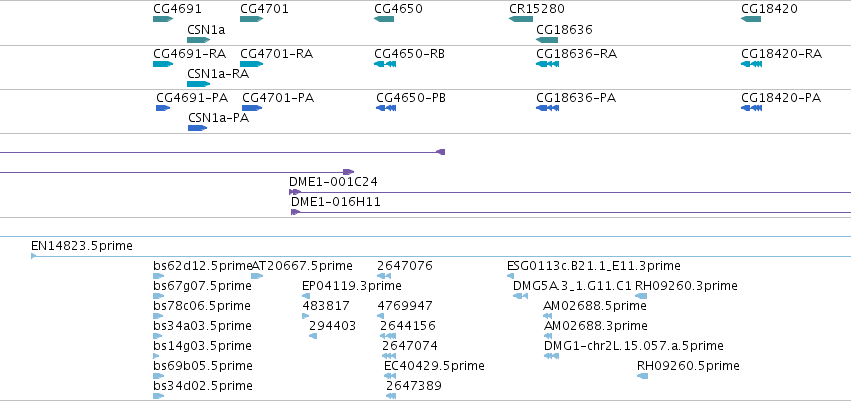Select the EP04119.3prime EST glyph
Image resolution: width=851 pixels, height=401 pixels.
[306, 296]
